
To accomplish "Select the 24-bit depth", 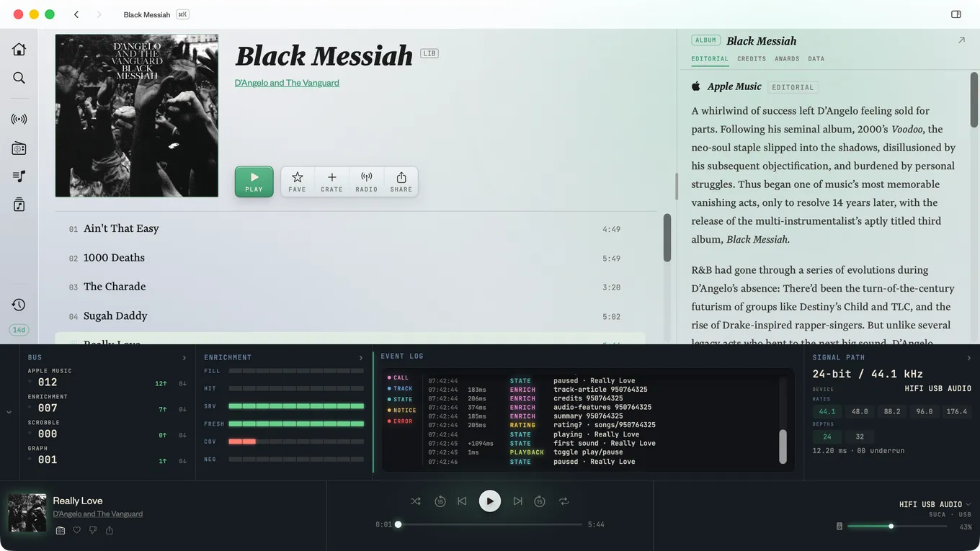I will [827, 436].
